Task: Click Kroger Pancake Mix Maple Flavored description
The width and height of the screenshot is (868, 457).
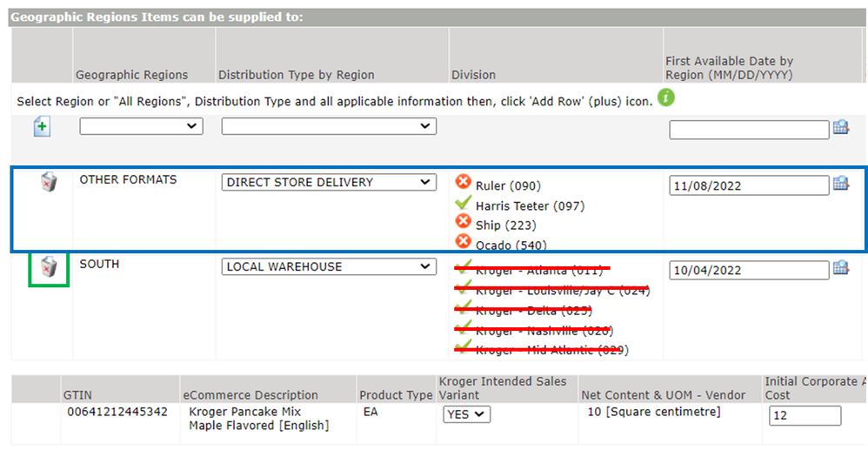Action: [x=258, y=419]
